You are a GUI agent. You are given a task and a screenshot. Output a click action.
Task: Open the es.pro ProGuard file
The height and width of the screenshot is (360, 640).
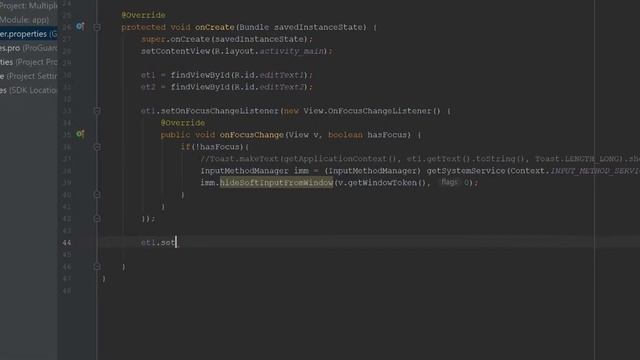[29, 48]
